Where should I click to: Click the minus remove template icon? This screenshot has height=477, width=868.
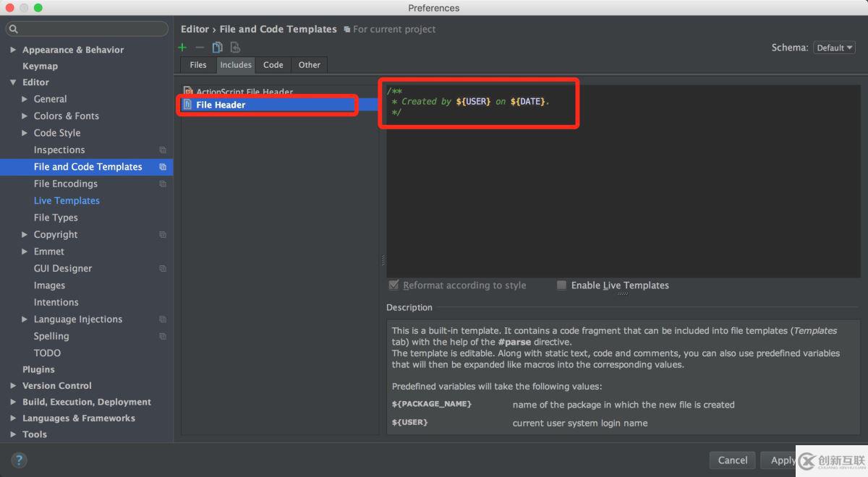coord(200,48)
